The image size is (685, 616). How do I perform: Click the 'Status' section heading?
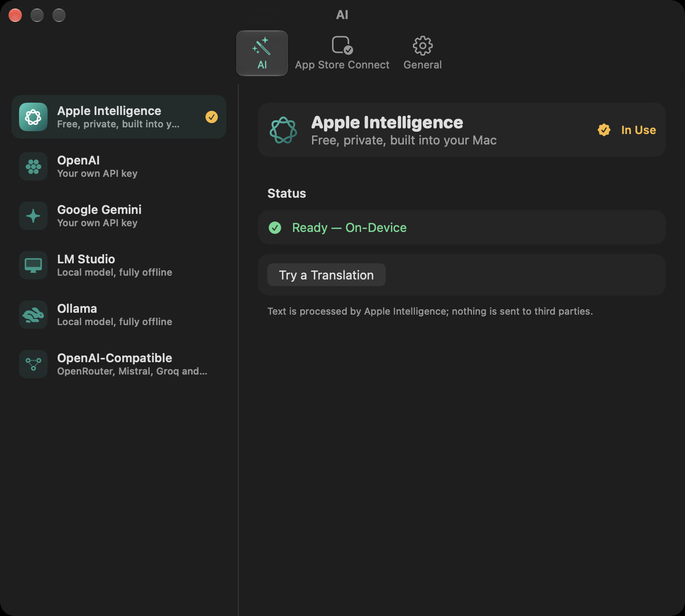pos(286,193)
